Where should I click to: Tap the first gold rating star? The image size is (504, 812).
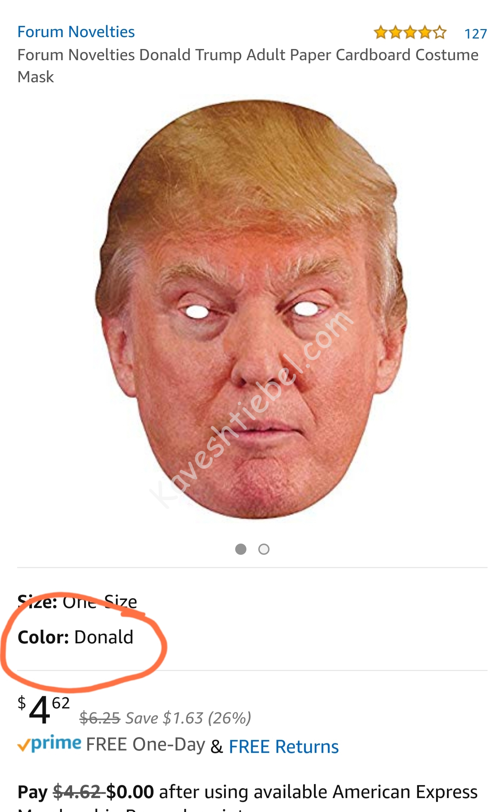tap(380, 33)
